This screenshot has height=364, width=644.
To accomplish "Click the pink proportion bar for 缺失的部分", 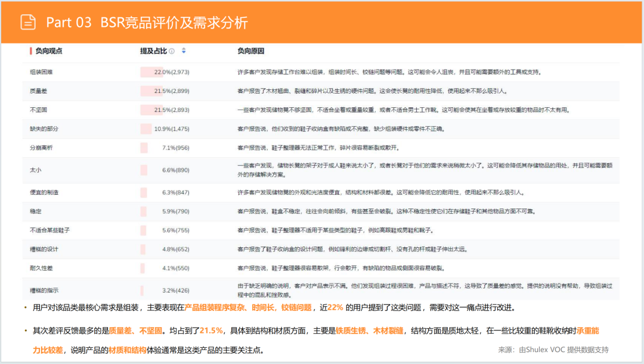I will pyautogui.click(x=146, y=129).
